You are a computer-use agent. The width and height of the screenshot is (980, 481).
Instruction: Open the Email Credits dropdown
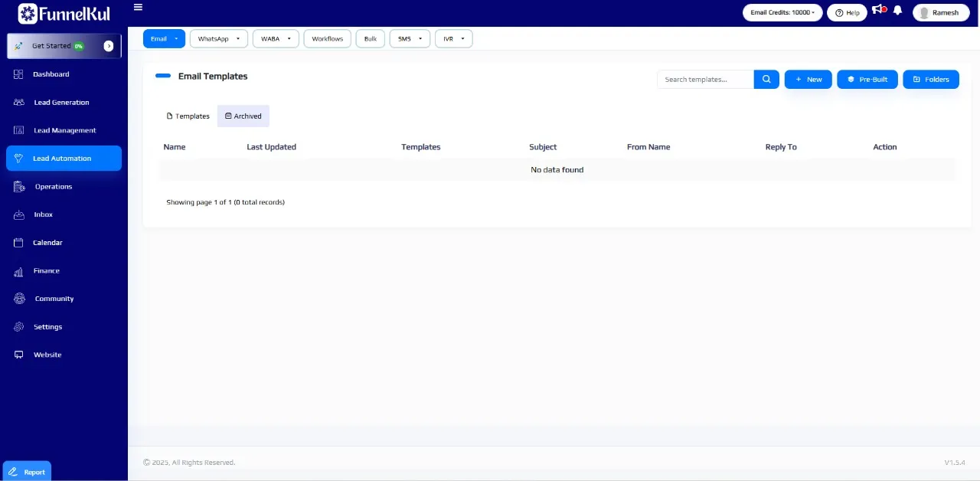coord(782,13)
